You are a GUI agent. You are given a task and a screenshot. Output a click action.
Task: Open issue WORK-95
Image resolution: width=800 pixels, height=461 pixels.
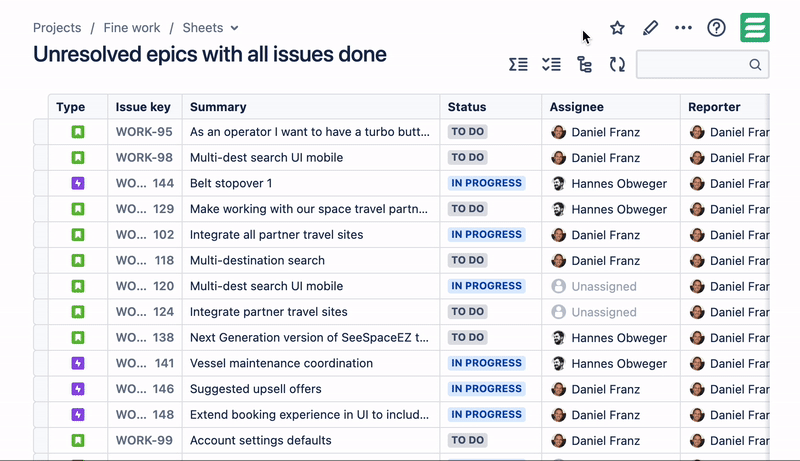pyautogui.click(x=144, y=132)
